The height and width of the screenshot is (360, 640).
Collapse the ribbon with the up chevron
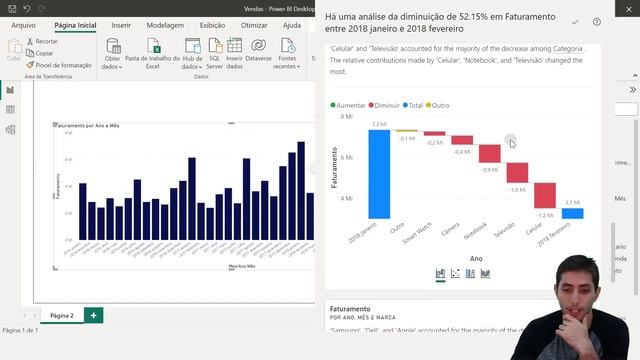[x=635, y=76]
